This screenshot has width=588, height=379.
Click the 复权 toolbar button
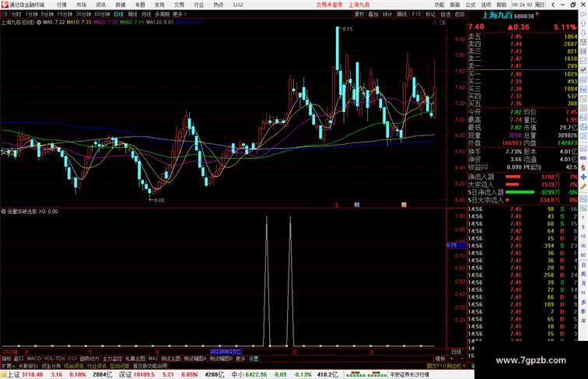[x=359, y=14]
